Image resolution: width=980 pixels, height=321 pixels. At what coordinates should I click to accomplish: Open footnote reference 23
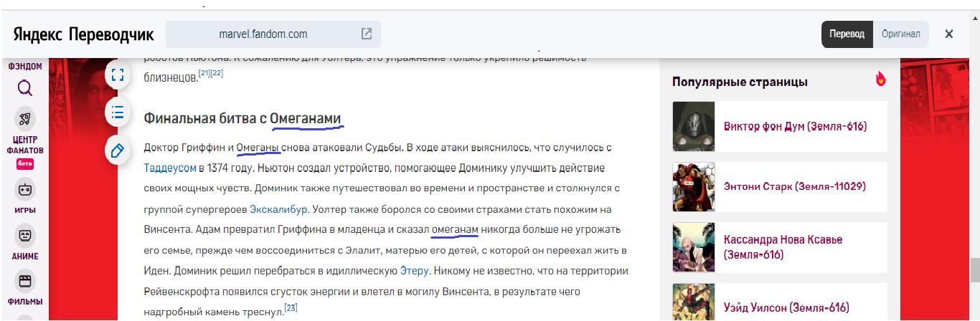tap(291, 308)
